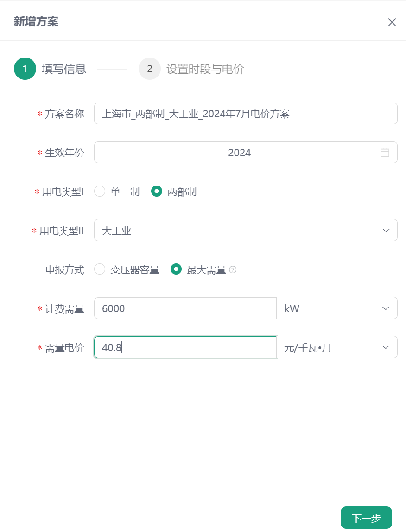Go to 设置时段与电价 step
This screenshot has width=406, height=532.
point(205,69)
